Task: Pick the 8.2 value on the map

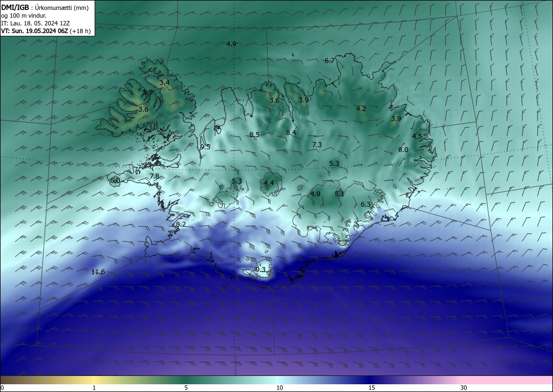Action: [181, 224]
